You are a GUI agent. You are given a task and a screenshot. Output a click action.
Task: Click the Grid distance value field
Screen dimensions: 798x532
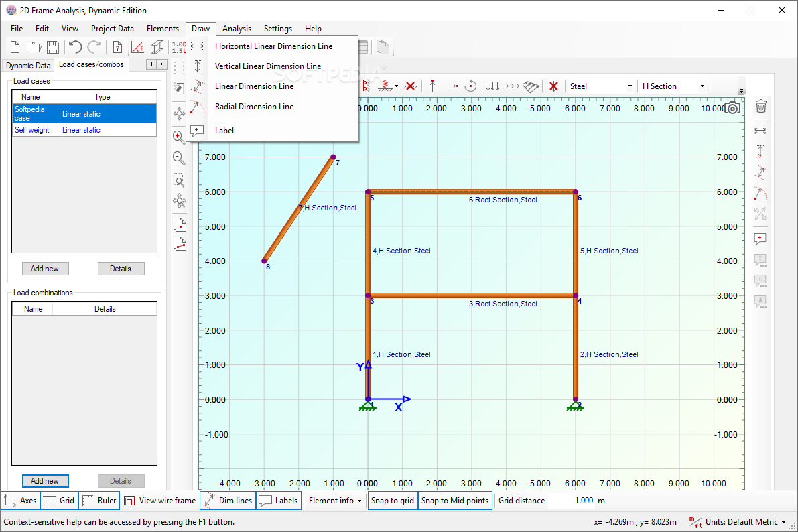(573, 501)
